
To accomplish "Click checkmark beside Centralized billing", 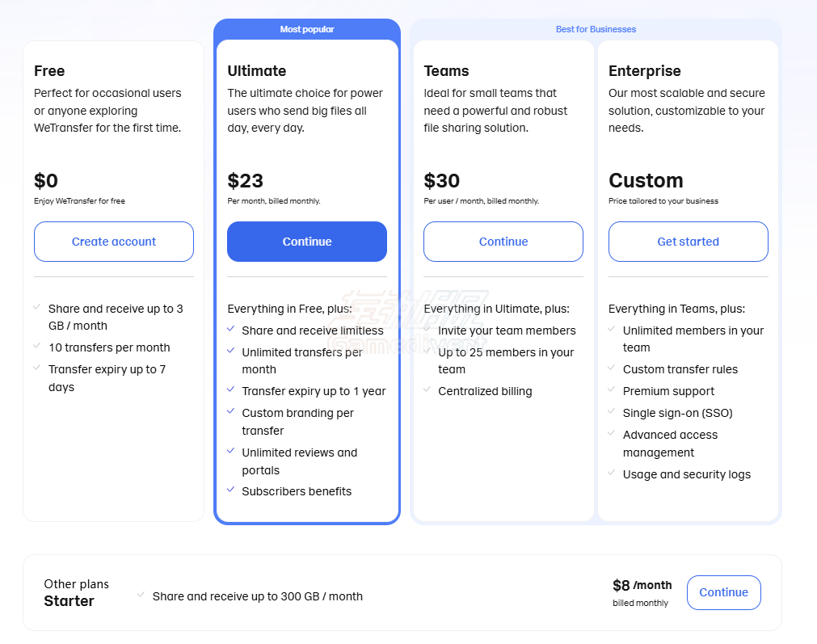I will pyautogui.click(x=427, y=389).
